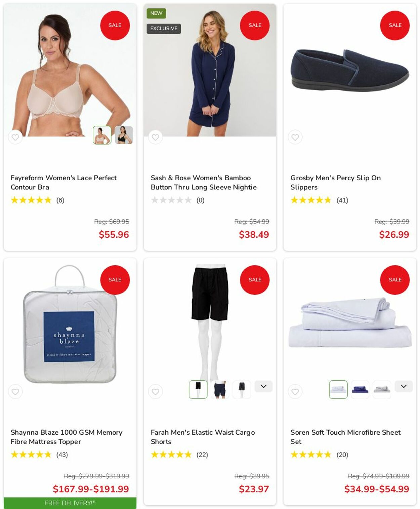Click the nightie model product photo

(210, 70)
